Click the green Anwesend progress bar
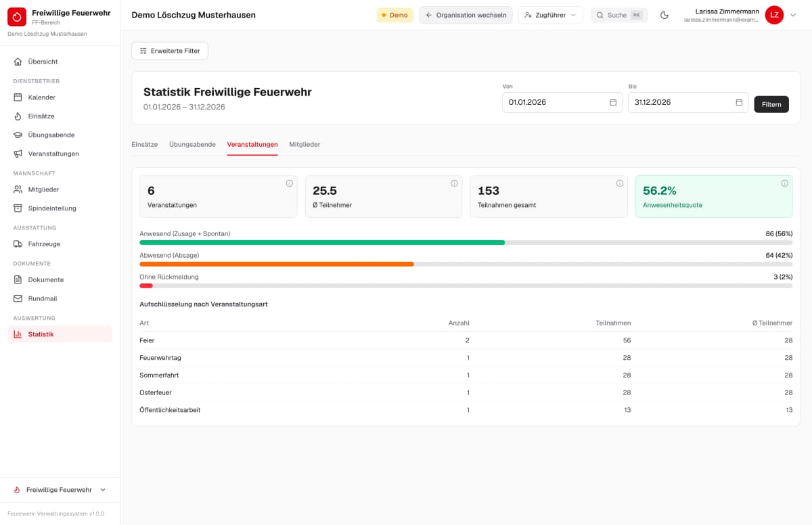This screenshot has width=812, height=525. pos(322,242)
